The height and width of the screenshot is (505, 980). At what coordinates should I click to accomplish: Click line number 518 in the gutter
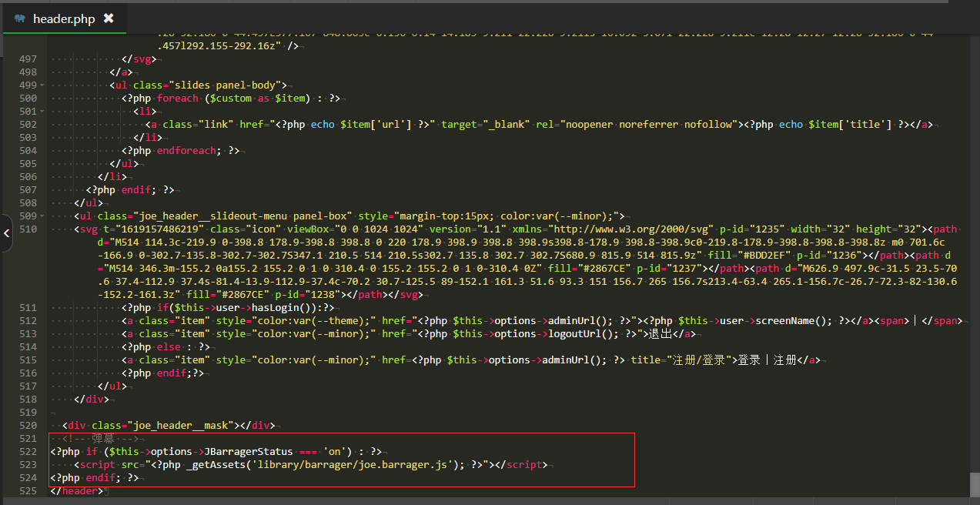[x=28, y=399]
